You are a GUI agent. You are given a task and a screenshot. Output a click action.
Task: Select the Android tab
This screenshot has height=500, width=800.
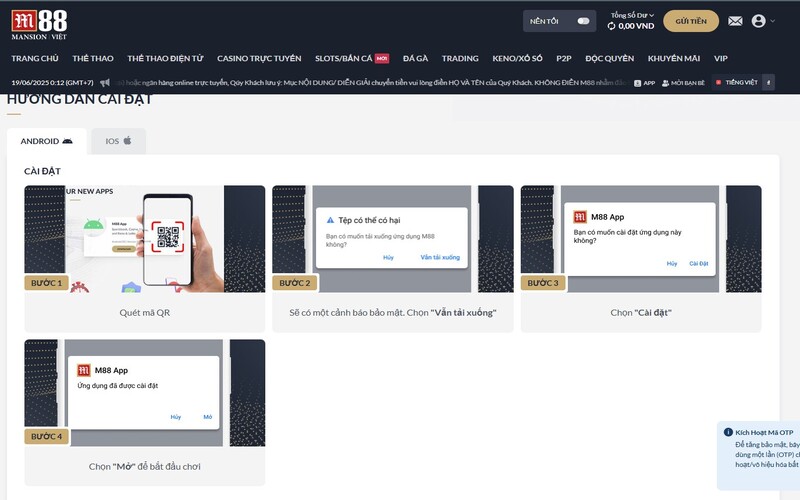click(x=46, y=141)
